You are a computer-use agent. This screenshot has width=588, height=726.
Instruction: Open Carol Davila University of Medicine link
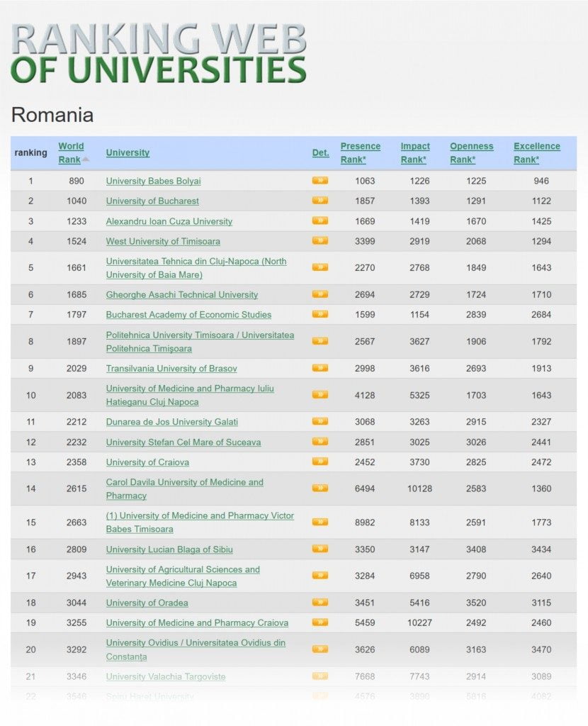pyautogui.click(x=185, y=489)
